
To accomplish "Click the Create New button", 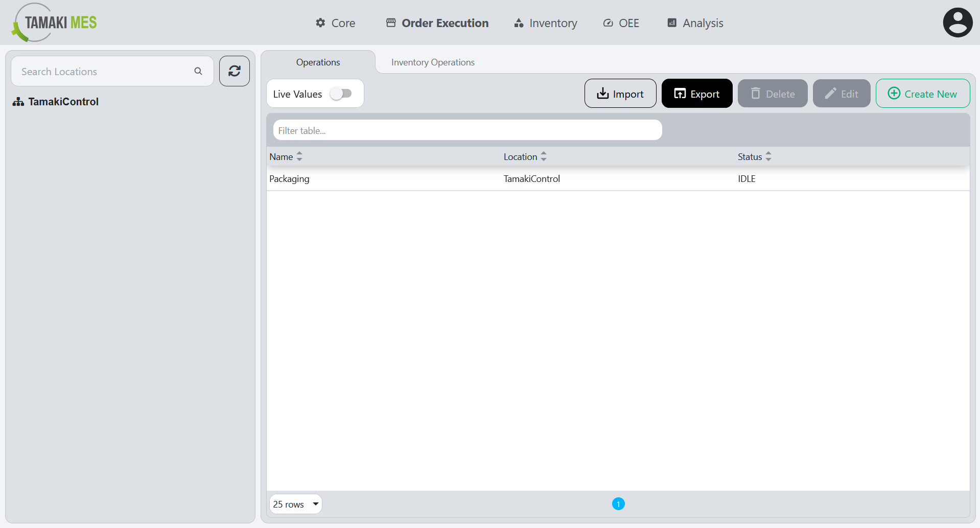I will (x=922, y=94).
